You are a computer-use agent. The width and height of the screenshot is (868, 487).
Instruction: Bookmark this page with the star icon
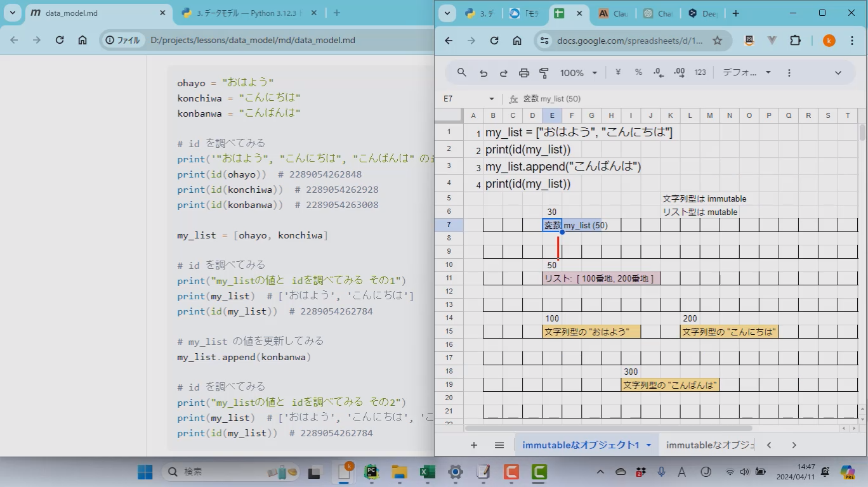(718, 41)
